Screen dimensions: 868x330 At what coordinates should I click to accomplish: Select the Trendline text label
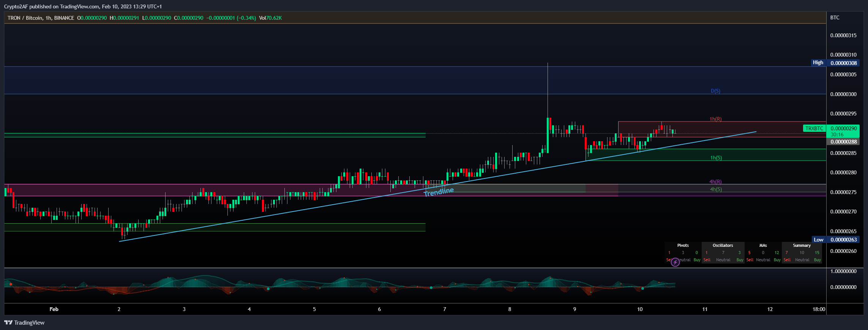[439, 192]
